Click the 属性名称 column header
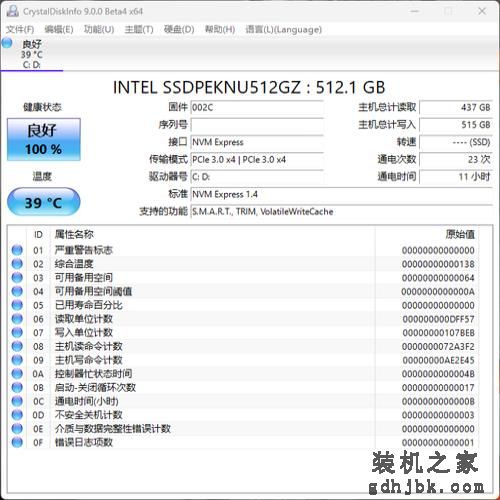This screenshot has width=500, height=500. [74, 234]
